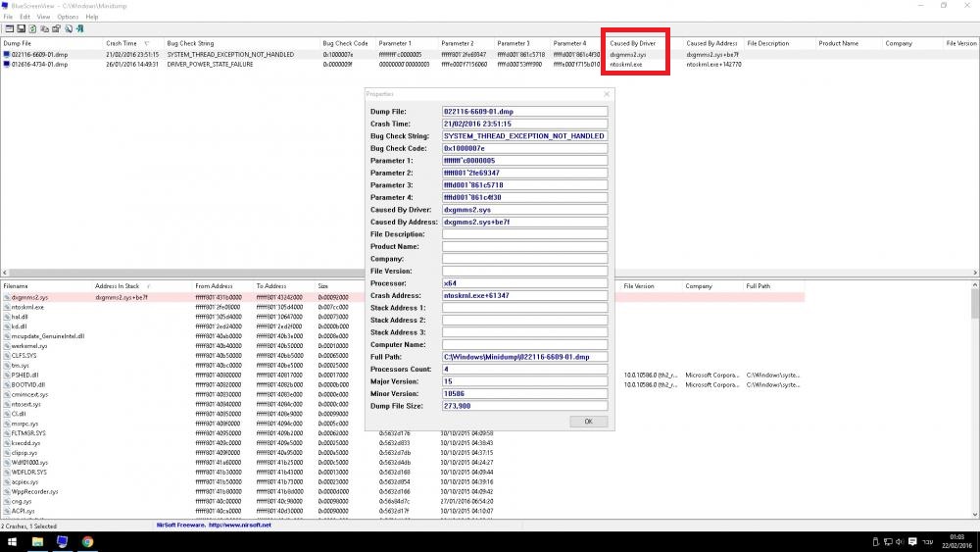Click the empty Computer Name field

(x=524, y=344)
